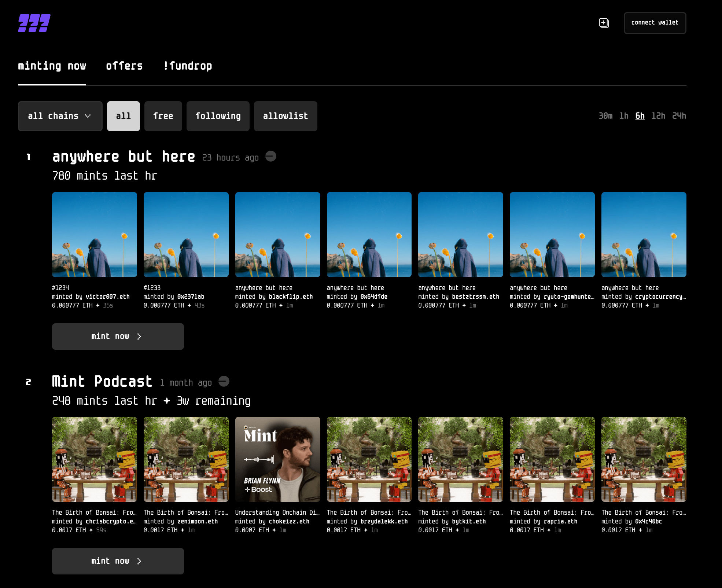Open Bonsai thumbnail minted by brzydalekk.eth

369,459
